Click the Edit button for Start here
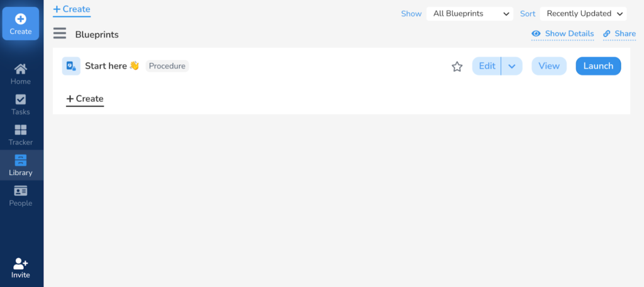 487,66
